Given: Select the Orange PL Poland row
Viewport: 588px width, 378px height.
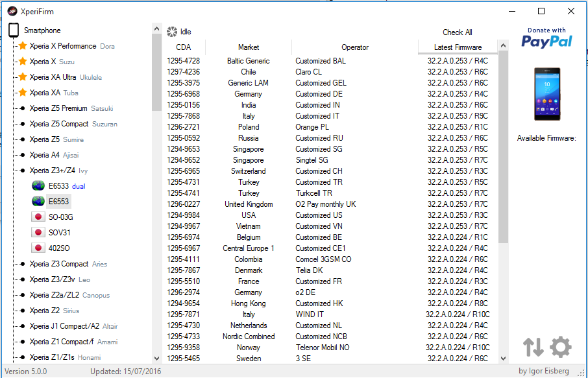Looking at the screenshot, I should 330,127.
